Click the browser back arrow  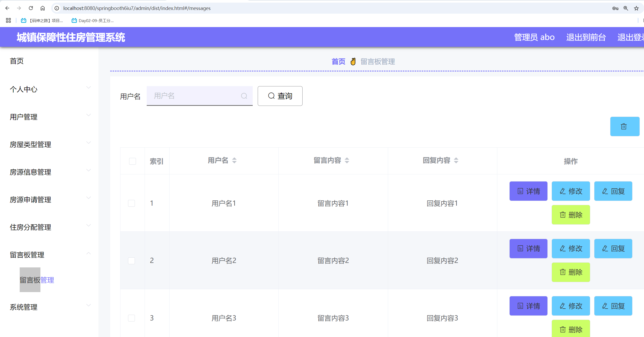(x=7, y=8)
